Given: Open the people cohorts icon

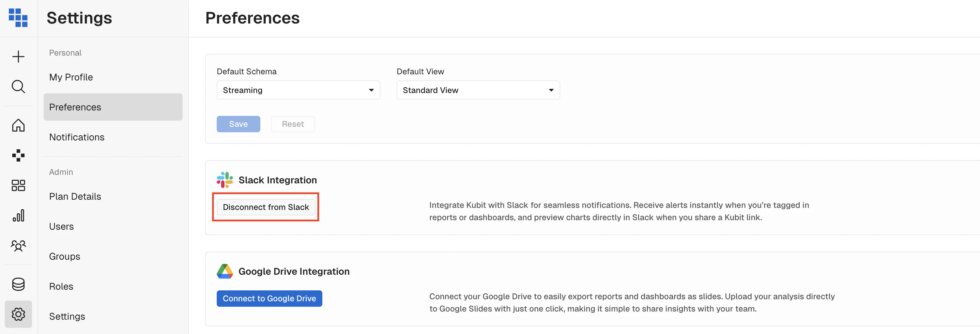Looking at the screenshot, I should click(18, 246).
